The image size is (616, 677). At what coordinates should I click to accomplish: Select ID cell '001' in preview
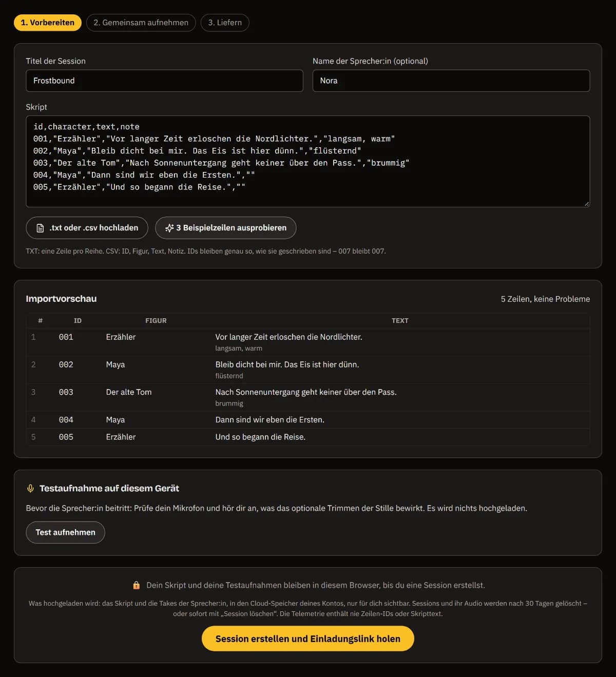pyautogui.click(x=66, y=337)
